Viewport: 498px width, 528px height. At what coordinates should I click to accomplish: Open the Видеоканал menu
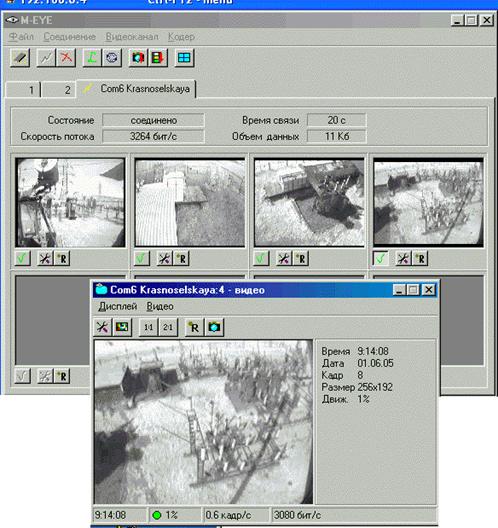click(132, 37)
